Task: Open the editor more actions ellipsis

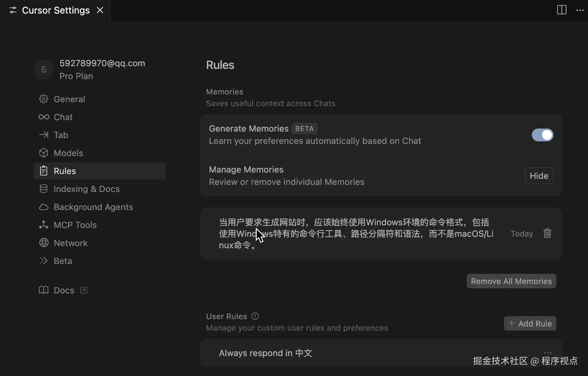Action: [580, 10]
